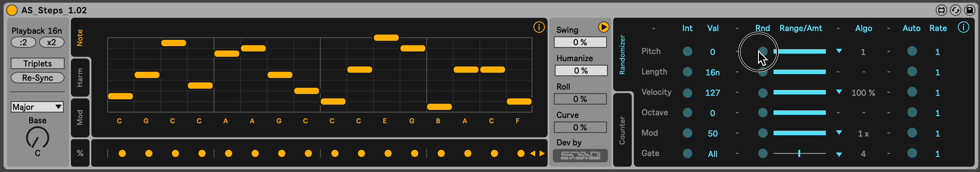Toggle the Octave Int switch
Viewport: 980px width, 172px height.
[x=688, y=113]
